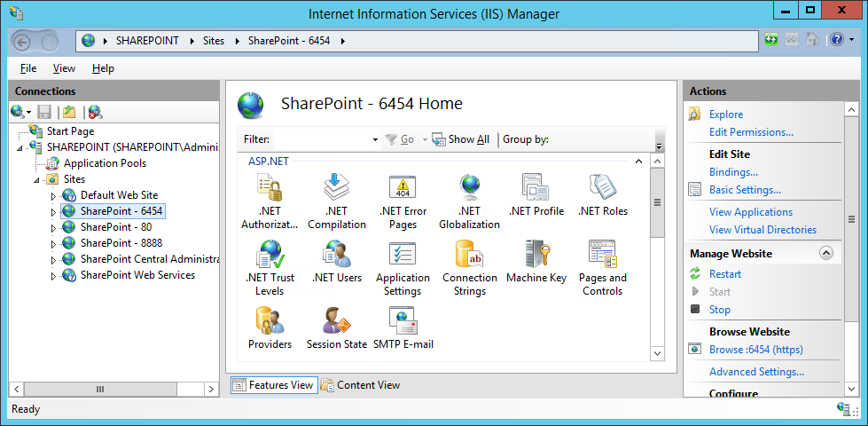Open the Machine Key feature
This screenshot has height=426, width=868.
coord(536,262)
